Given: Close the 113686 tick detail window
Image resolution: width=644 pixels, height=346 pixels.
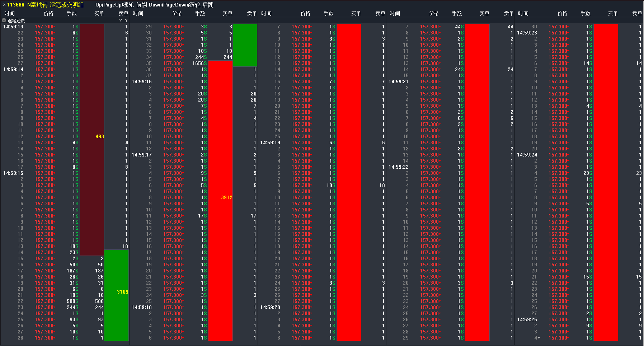Looking at the screenshot, I should click(4, 5).
